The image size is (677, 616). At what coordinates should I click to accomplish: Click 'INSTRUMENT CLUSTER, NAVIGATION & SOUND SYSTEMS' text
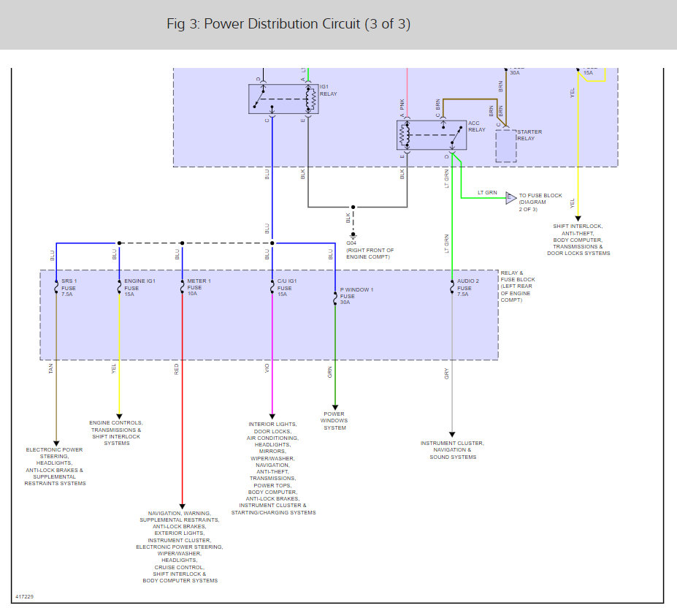pyautogui.click(x=453, y=450)
